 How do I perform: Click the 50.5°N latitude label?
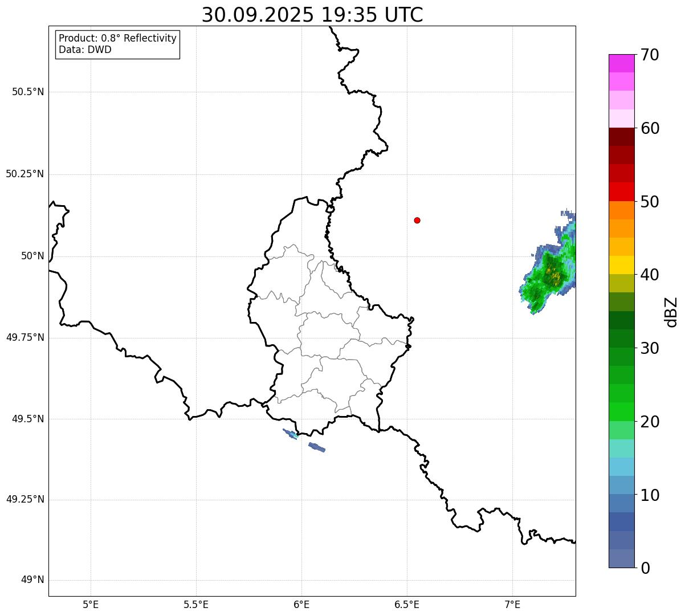[x=28, y=92]
